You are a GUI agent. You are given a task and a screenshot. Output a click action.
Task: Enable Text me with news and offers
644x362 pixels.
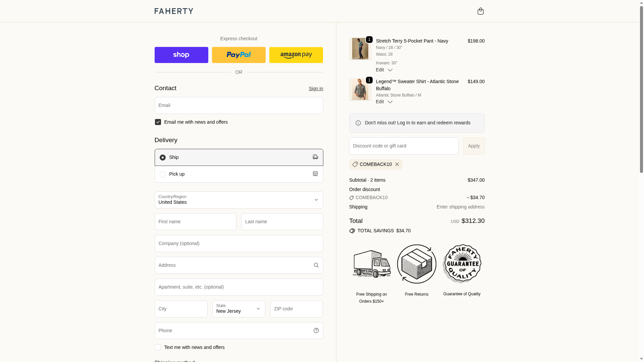[158, 347]
